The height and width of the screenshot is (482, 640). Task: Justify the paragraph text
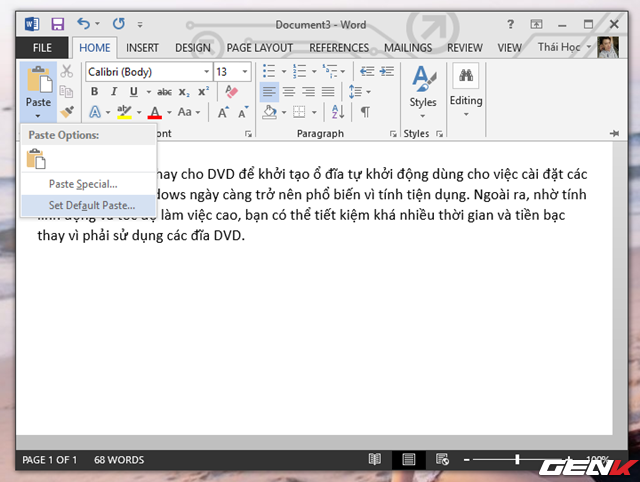[x=328, y=91]
